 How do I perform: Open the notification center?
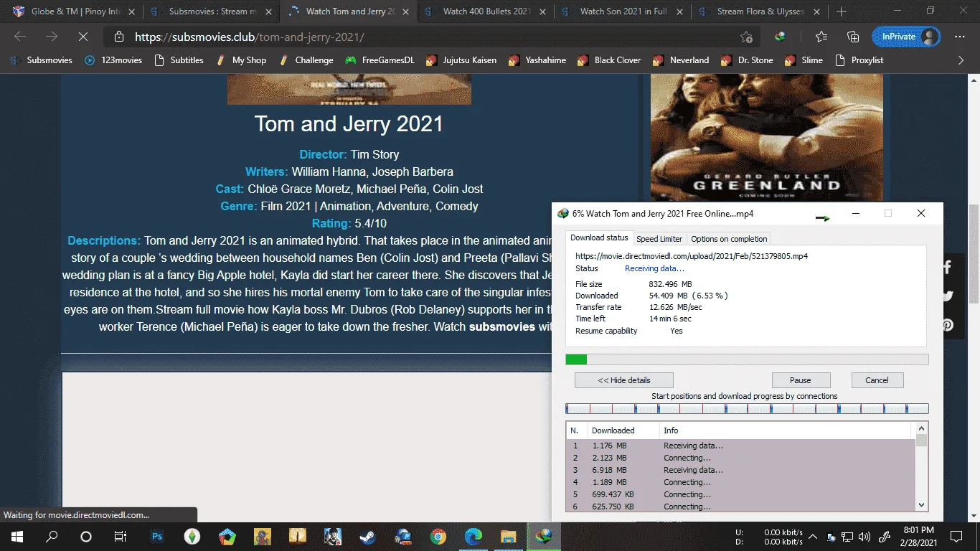tap(956, 536)
